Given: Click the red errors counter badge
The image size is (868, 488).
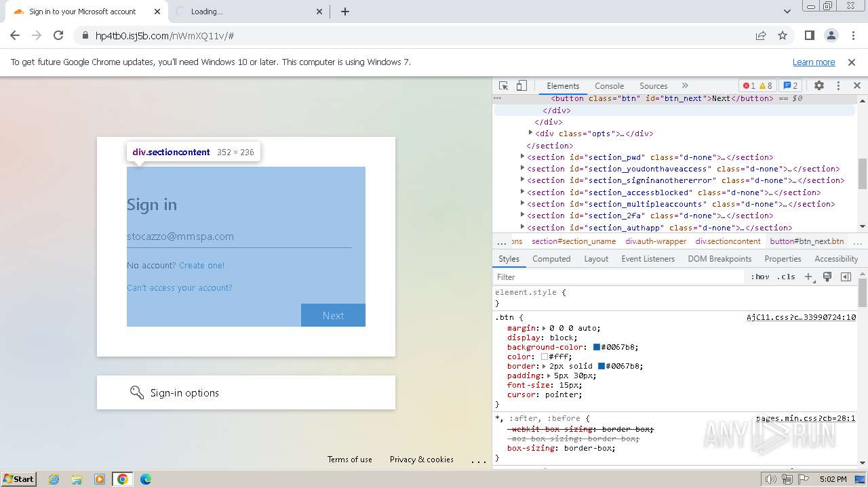Looking at the screenshot, I should click(749, 86).
